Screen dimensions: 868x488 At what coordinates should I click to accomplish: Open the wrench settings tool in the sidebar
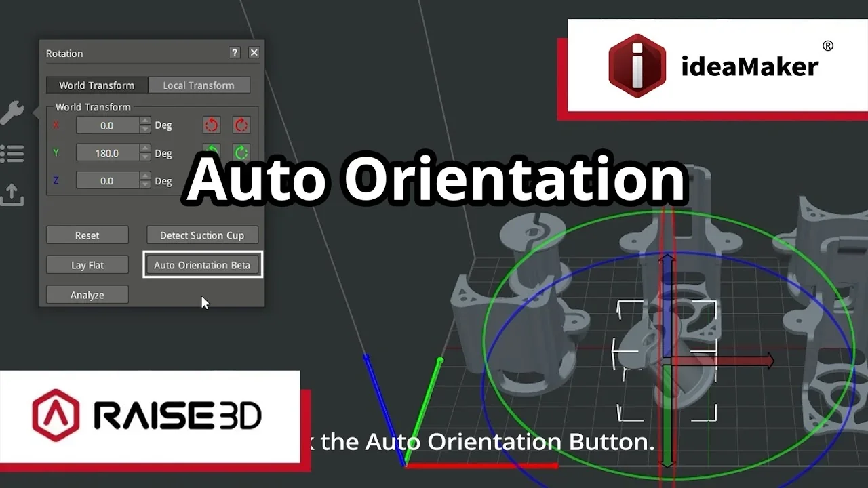click(x=12, y=112)
